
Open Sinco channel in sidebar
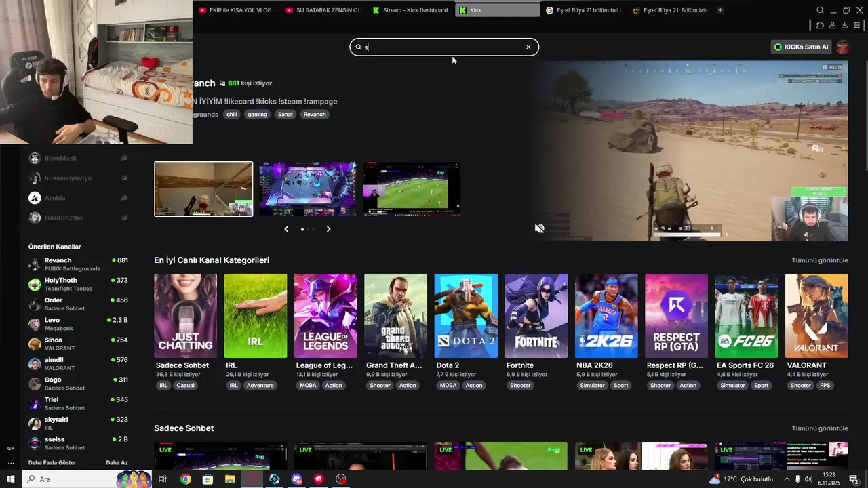pyautogui.click(x=78, y=344)
